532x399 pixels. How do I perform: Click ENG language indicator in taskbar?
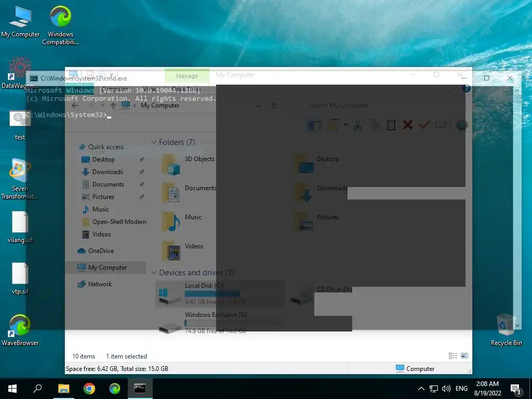461,389
